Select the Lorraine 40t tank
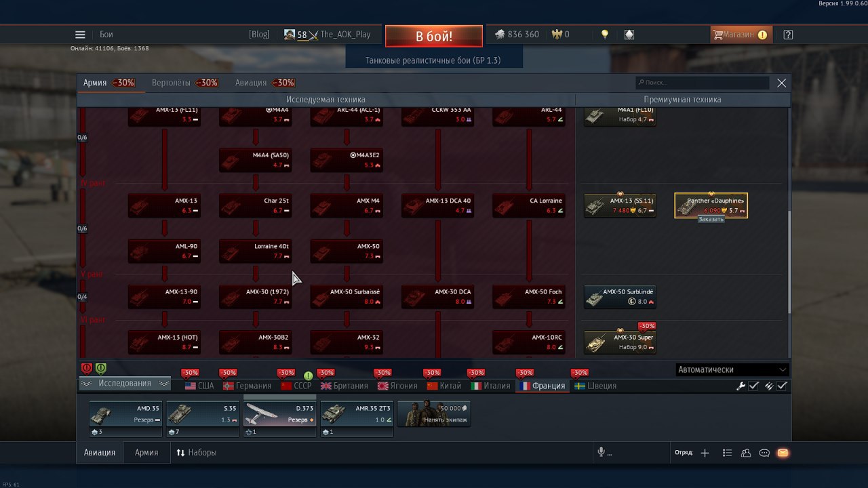This screenshot has height=488, width=868. 256,251
